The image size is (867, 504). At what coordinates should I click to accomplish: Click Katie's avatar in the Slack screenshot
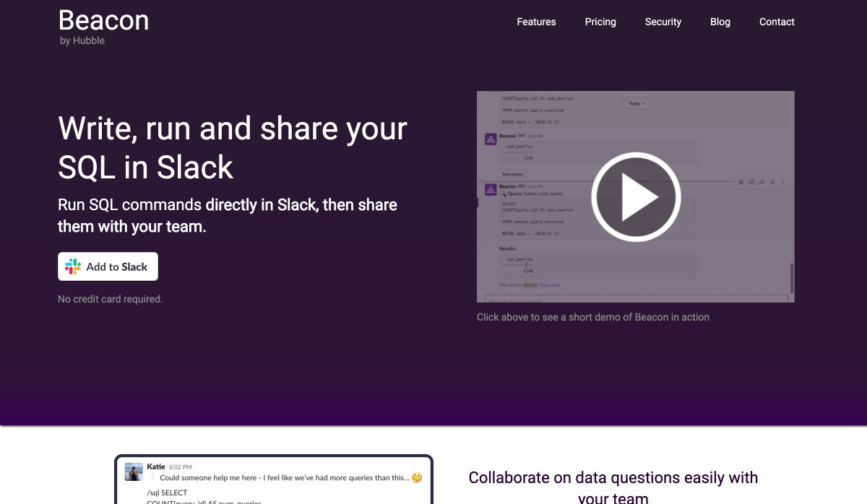134,472
